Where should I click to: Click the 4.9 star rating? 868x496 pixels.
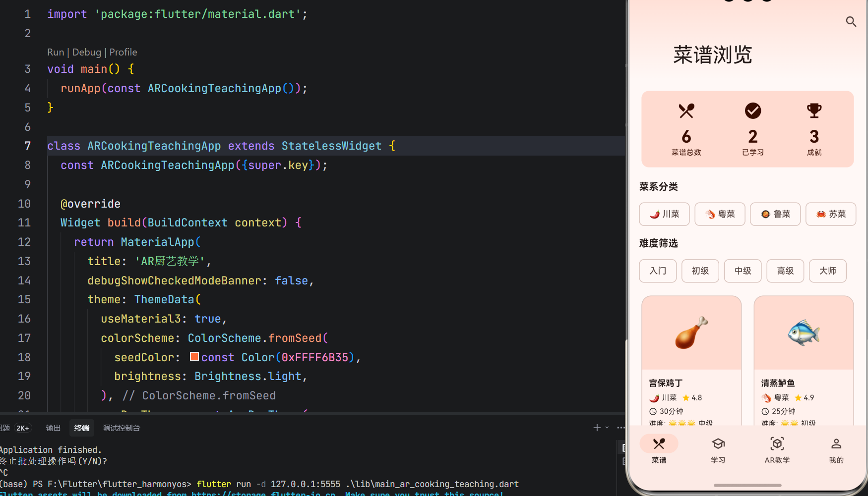click(x=805, y=397)
